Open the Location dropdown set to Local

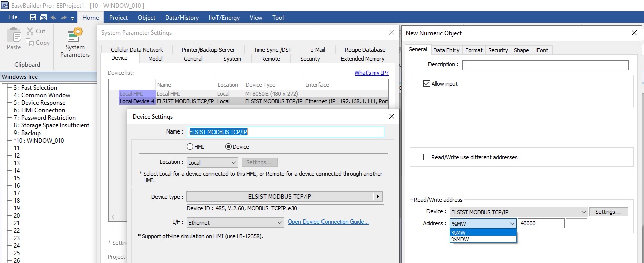[x=212, y=163]
